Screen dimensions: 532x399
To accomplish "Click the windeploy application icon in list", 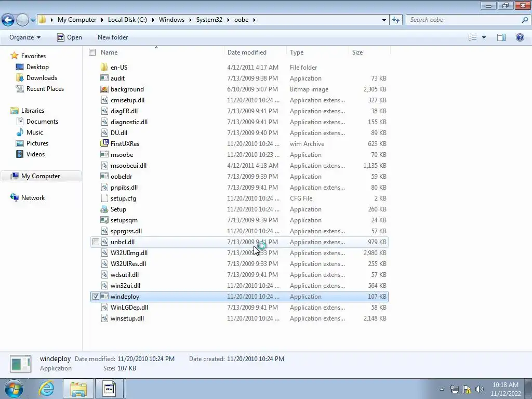I will [x=104, y=296].
